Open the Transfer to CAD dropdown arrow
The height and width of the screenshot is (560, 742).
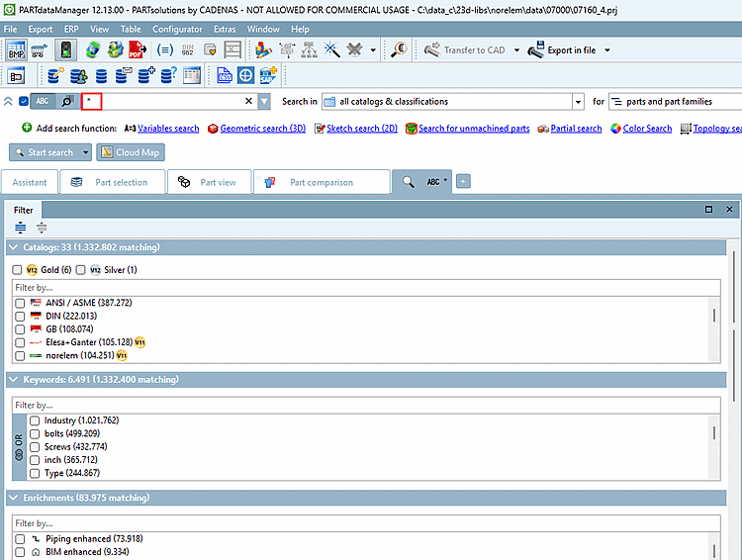pos(516,49)
